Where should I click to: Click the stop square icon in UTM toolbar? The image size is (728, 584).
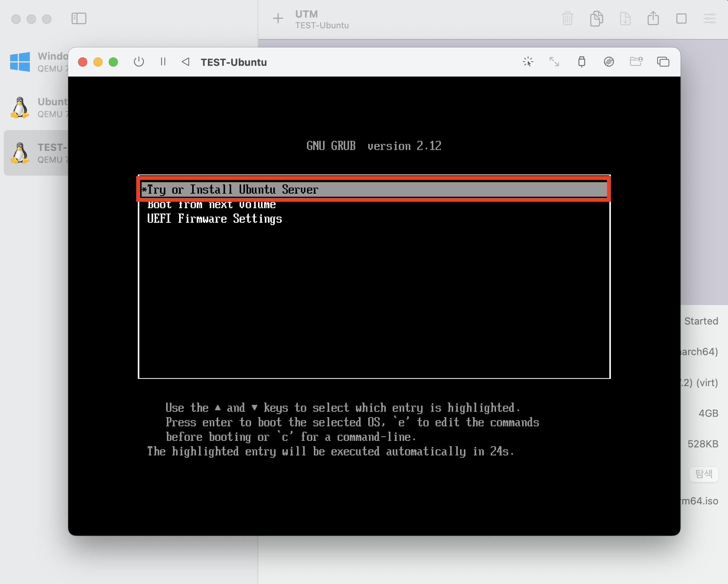(681, 18)
